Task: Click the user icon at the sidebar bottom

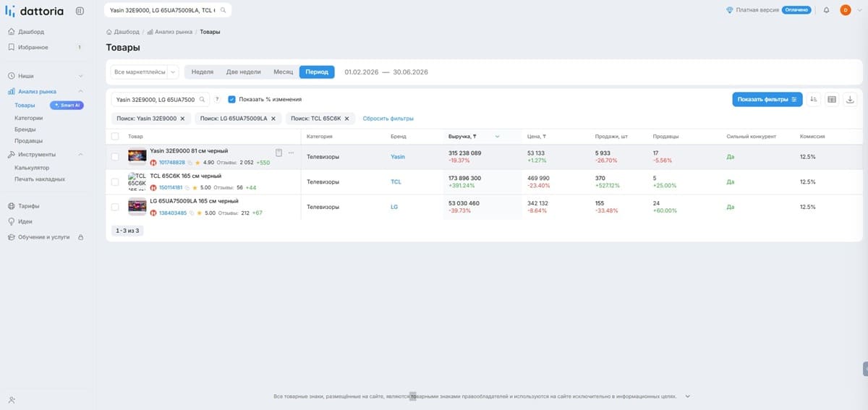Action: (12, 400)
